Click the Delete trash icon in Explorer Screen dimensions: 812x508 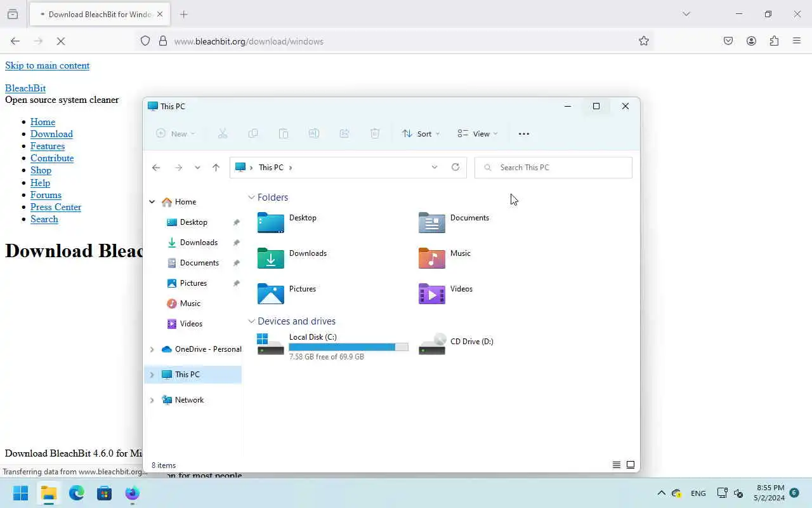point(375,133)
